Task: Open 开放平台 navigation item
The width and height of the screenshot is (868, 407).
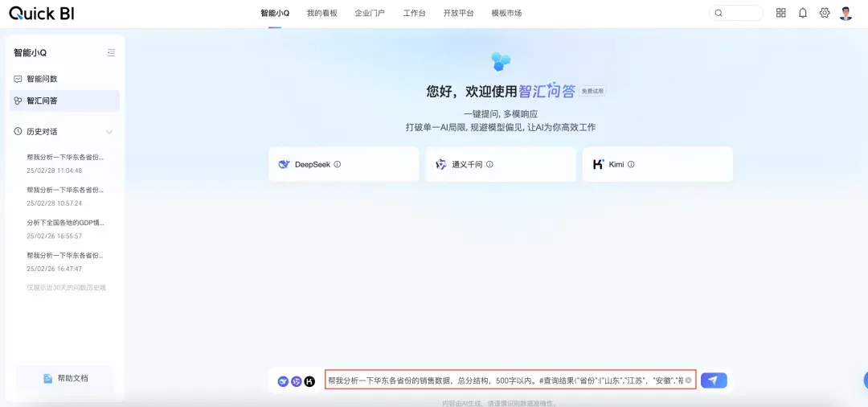Action: (x=458, y=14)
